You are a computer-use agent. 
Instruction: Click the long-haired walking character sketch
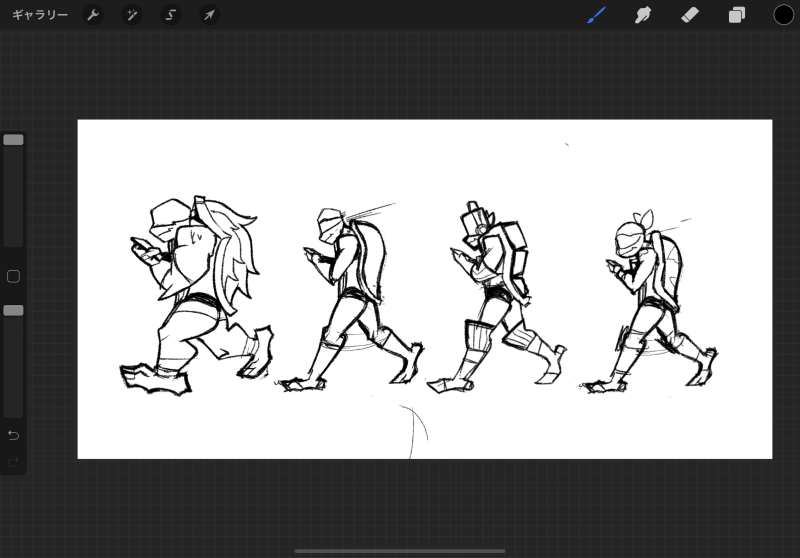[196, 295]
